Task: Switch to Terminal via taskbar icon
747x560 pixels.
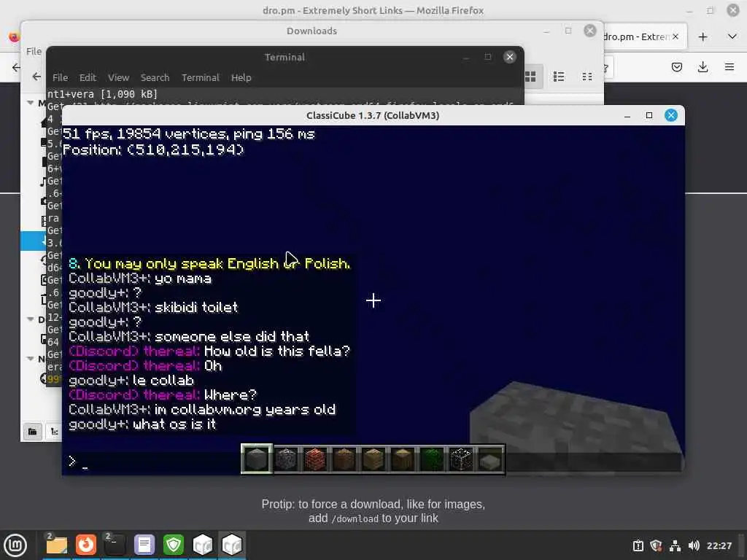Action: tap(115, 545)
